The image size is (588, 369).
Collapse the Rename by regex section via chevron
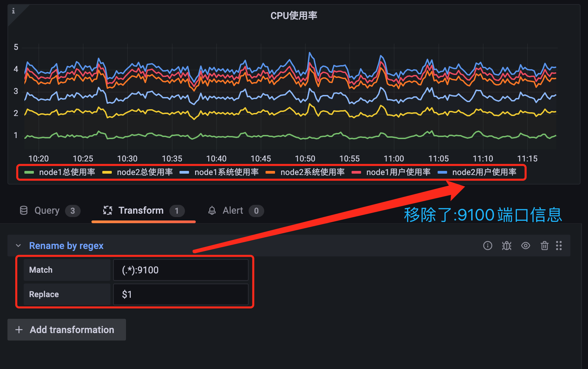[x=18, y=246]
